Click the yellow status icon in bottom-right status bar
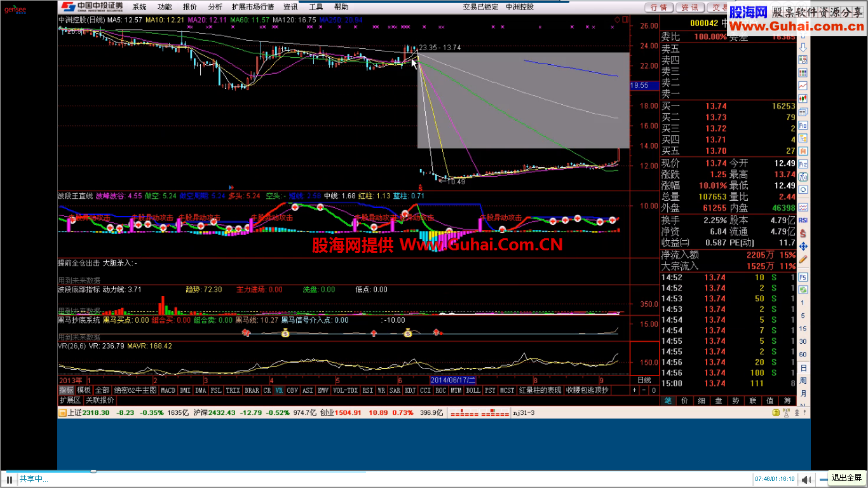This screenshot has height=488, width=868. point(776,412)
